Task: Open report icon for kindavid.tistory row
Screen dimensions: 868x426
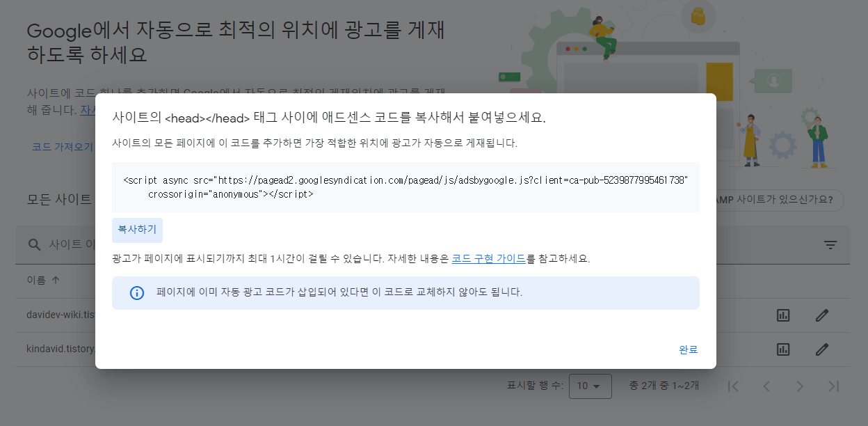Action: pos(783,349)
